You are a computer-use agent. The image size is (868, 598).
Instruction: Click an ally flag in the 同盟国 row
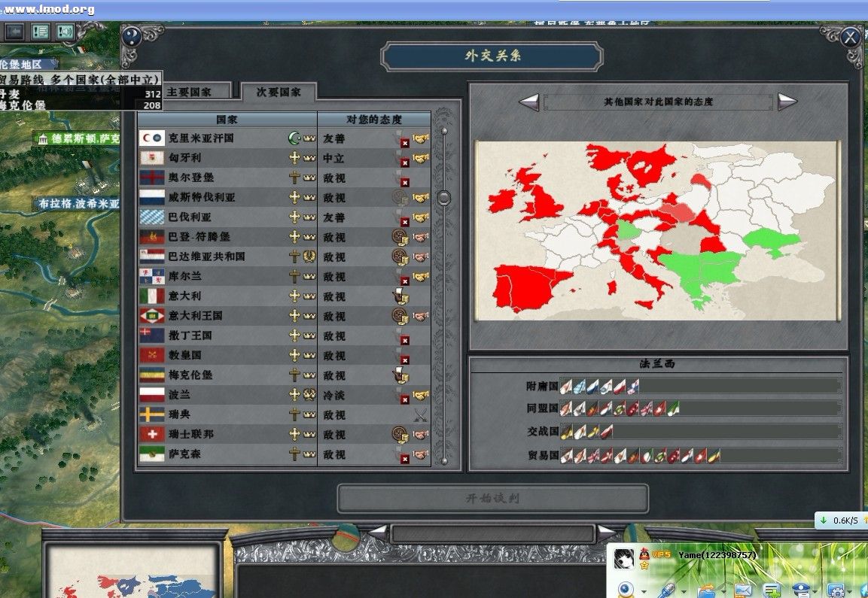pos(567,408)
